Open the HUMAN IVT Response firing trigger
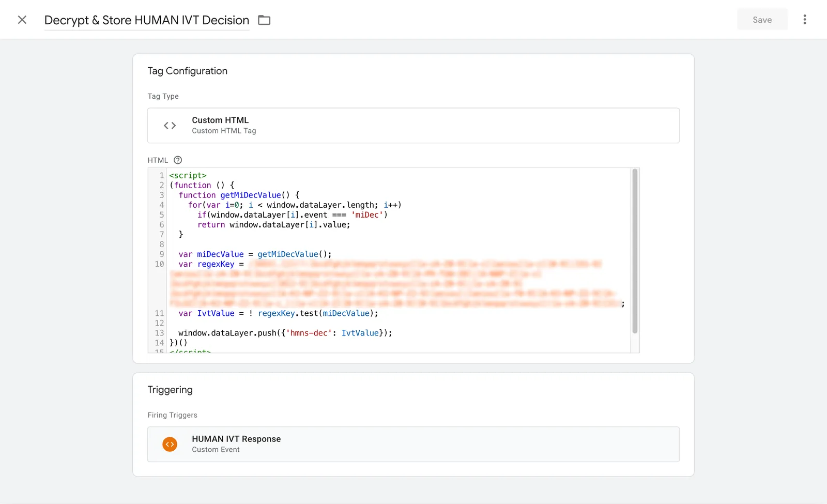The image size is (827, 504). [413, 444]
